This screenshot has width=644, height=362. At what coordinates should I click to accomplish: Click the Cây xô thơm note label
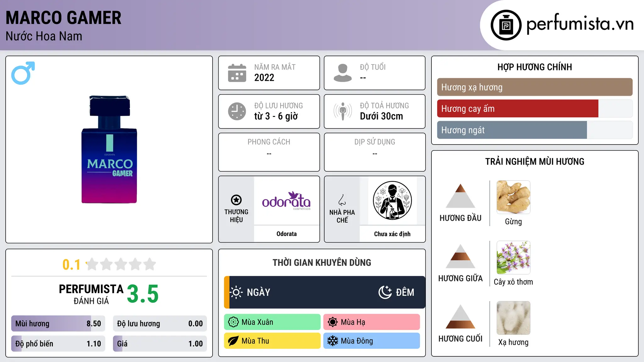[513, 282]
